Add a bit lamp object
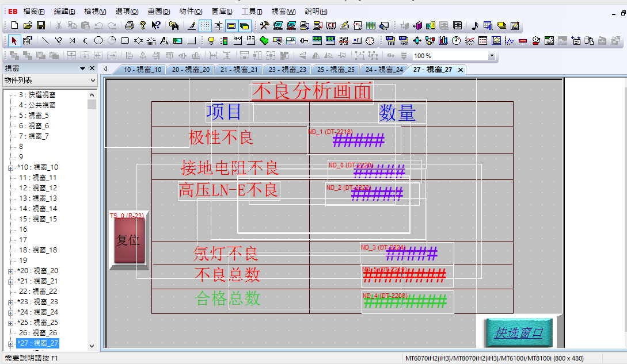 (x=211, y=40)
